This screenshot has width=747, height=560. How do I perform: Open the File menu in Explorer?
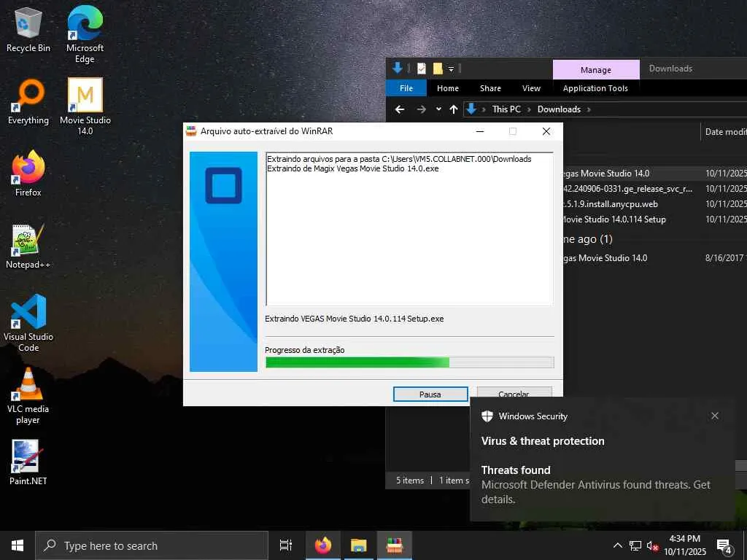click(406, 88)
